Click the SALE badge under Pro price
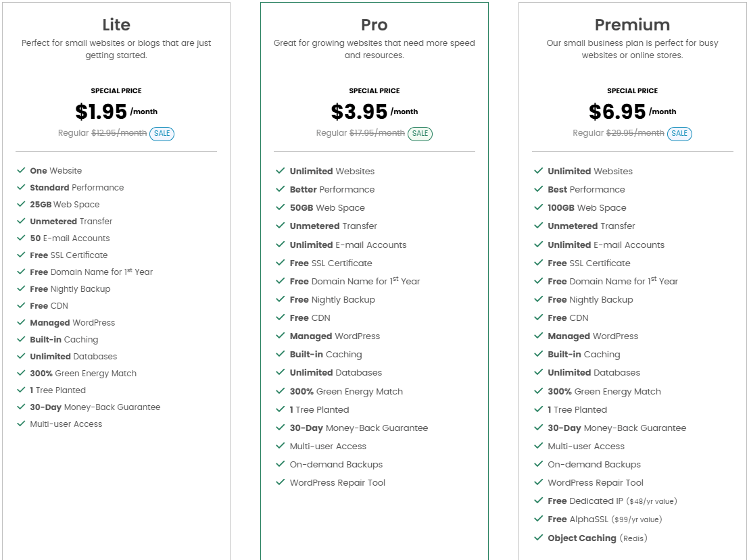The image size is (749, 560). [x=420, y=134]
